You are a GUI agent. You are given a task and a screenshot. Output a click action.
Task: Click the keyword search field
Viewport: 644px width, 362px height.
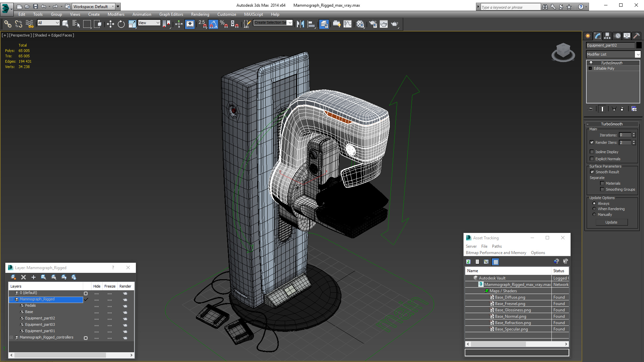click(x=511, y=7)
